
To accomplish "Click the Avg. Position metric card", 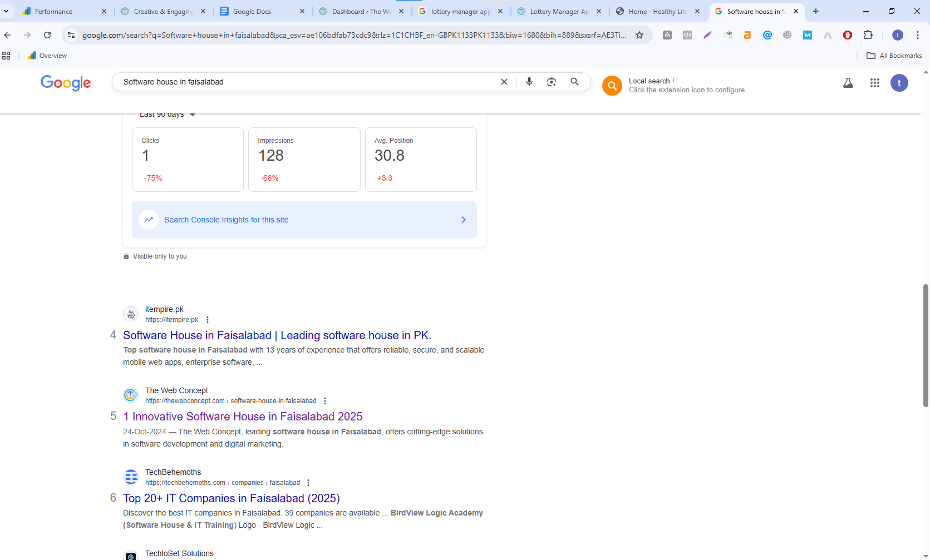I will coord(421,160).
